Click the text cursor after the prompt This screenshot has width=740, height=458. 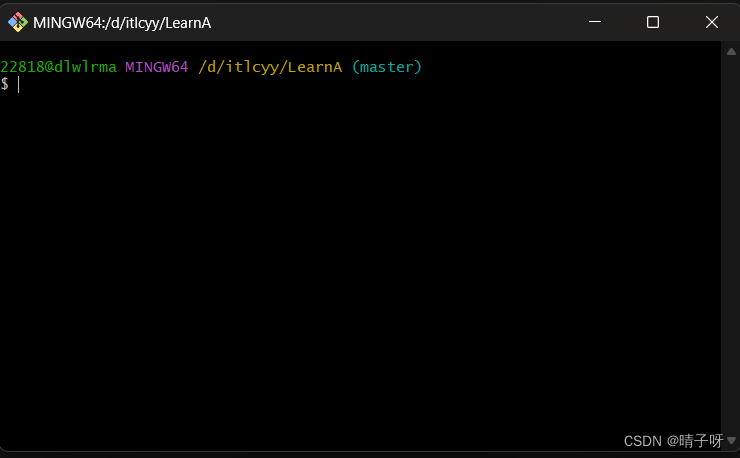18,84
